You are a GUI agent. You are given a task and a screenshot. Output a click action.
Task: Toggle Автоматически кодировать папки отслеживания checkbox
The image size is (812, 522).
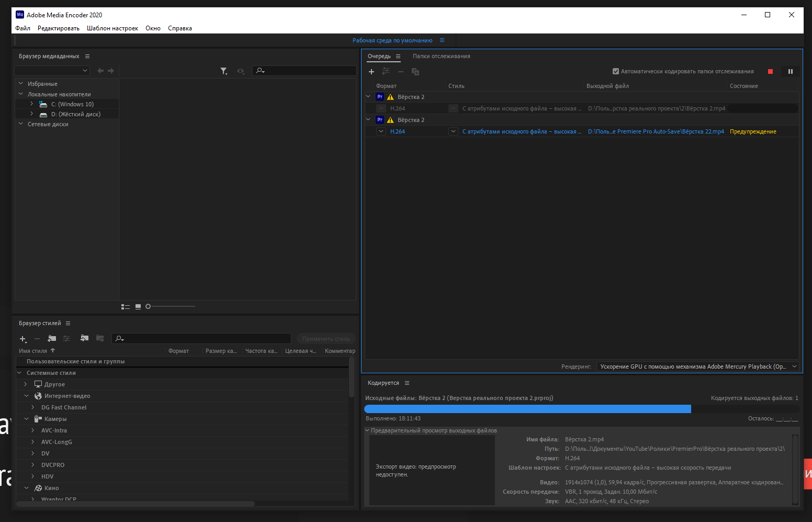pyautogui.click(x=616, y=71)
